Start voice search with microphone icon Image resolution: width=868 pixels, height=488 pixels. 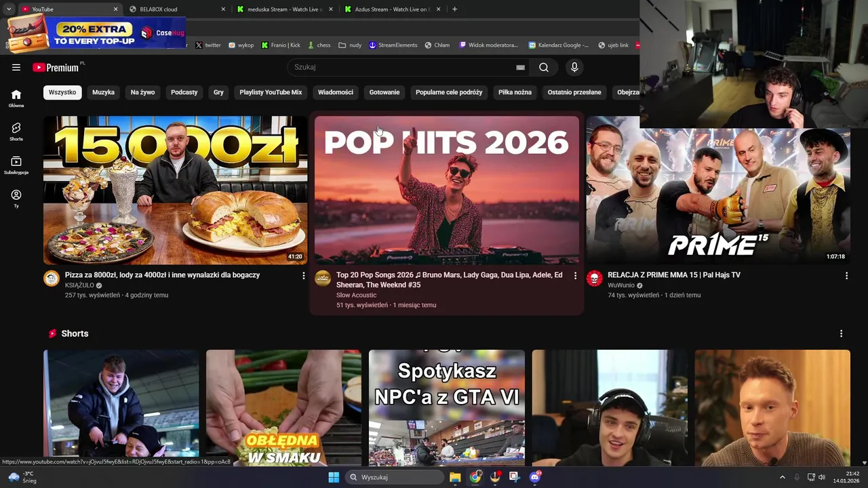click(574, 67)
